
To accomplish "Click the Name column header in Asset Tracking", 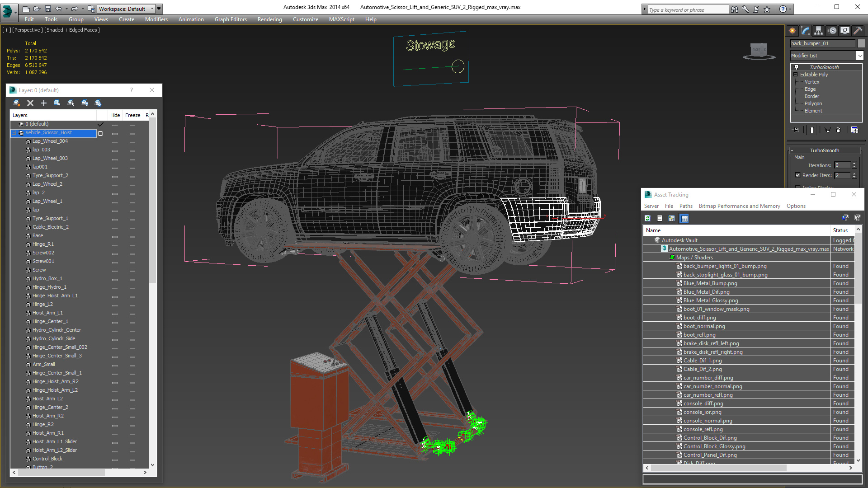I will click(736, 230).
